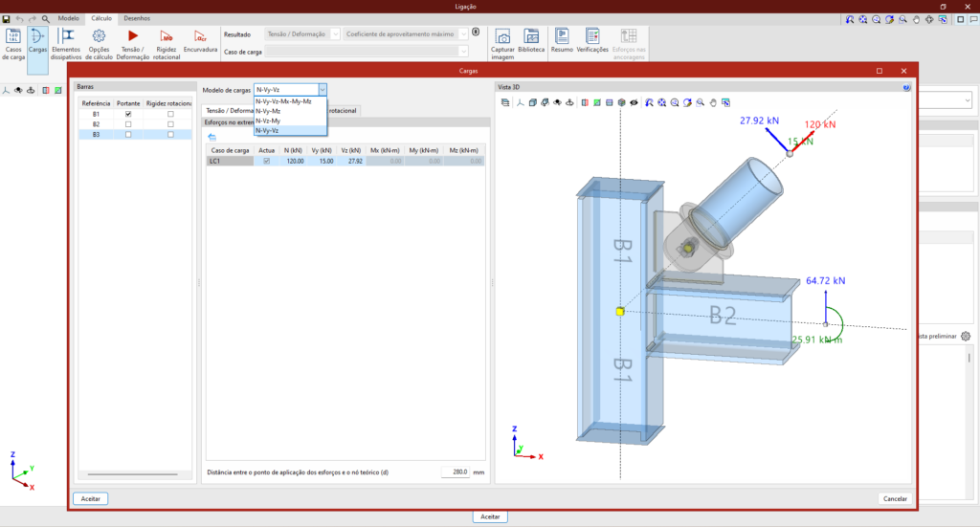980x527 pixels.
Task: Click Capturar imagem camera icon
Action: pyautogui.click(x=502, y=38)
